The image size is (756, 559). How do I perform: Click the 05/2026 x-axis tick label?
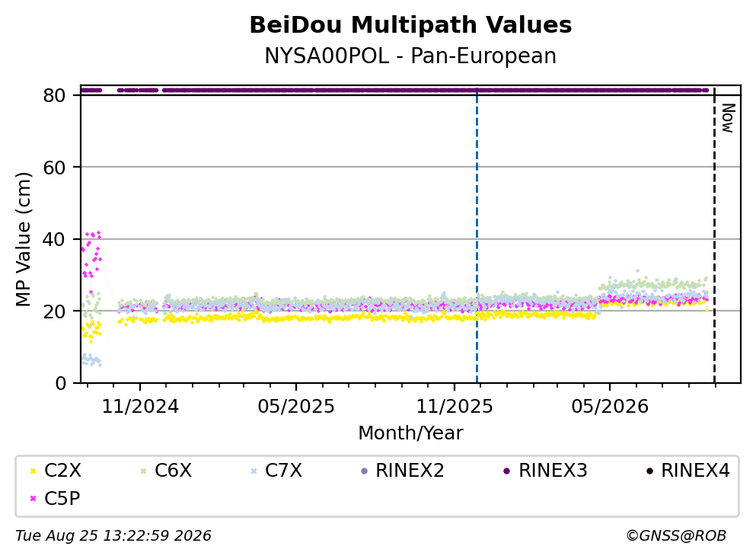pyautogui.click(x=610, y=407)
